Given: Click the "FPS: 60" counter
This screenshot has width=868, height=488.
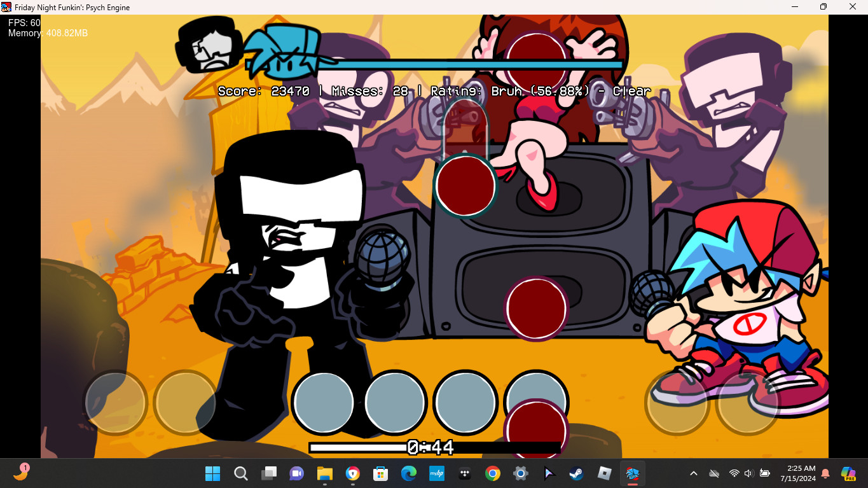Looking at the screenshot, I should [24, 23].
